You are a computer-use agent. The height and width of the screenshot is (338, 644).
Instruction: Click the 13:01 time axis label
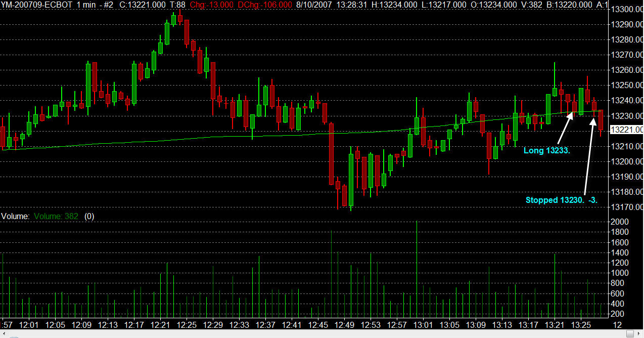click(x=423, y=324)
